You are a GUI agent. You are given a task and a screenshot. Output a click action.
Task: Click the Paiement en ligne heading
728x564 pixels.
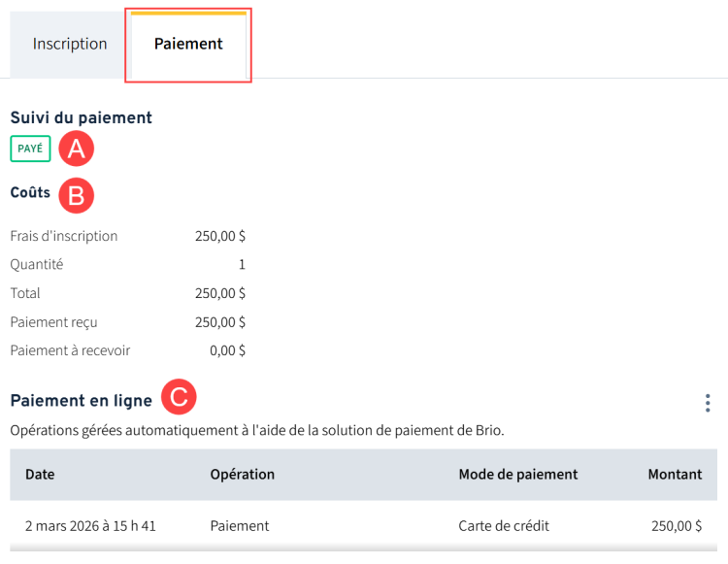(81, 400)
